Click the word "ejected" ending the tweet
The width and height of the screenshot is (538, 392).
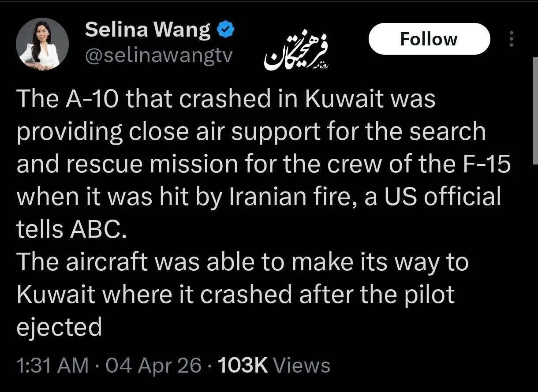pos(59,328)
